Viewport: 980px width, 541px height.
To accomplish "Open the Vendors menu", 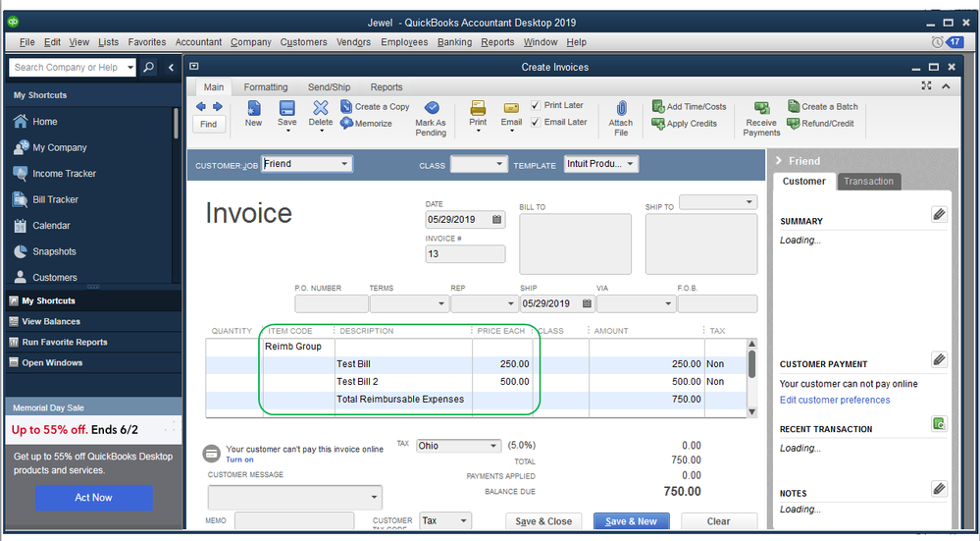I will point(354,42).
